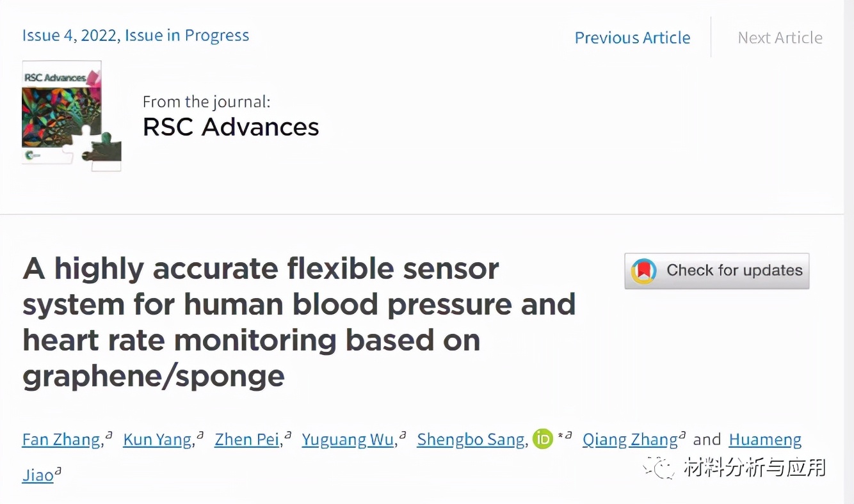Viewport: 854px width, 504px height.
Task: Open Issue 4, 2022, Issue in Progress
Action: 136,35
